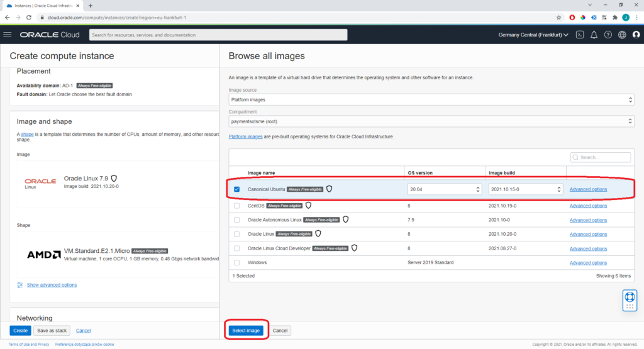This screenshot has height=349, width=644.
Task: Click the shield icon next to CentOS
Action: (308, 205)
